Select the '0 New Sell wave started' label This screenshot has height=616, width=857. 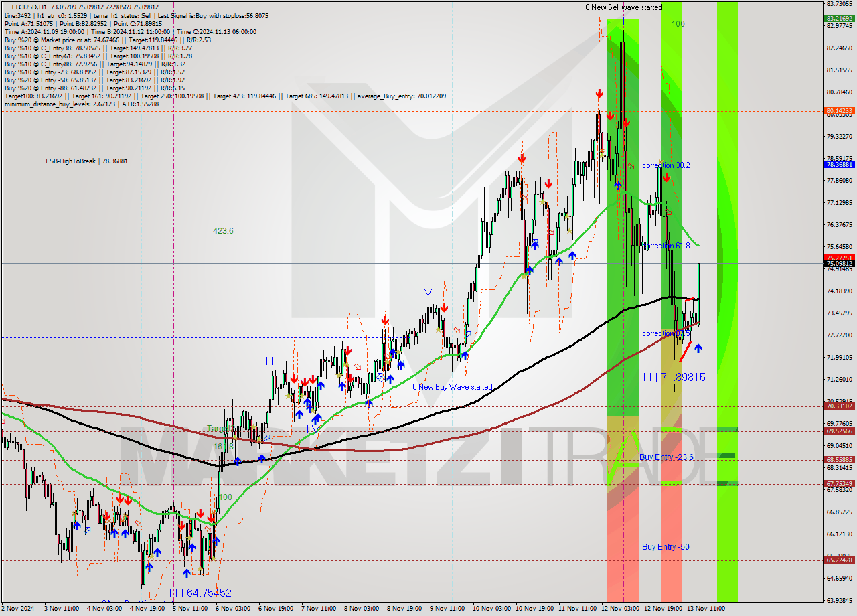pyautogui.click(x=623, y=7)
